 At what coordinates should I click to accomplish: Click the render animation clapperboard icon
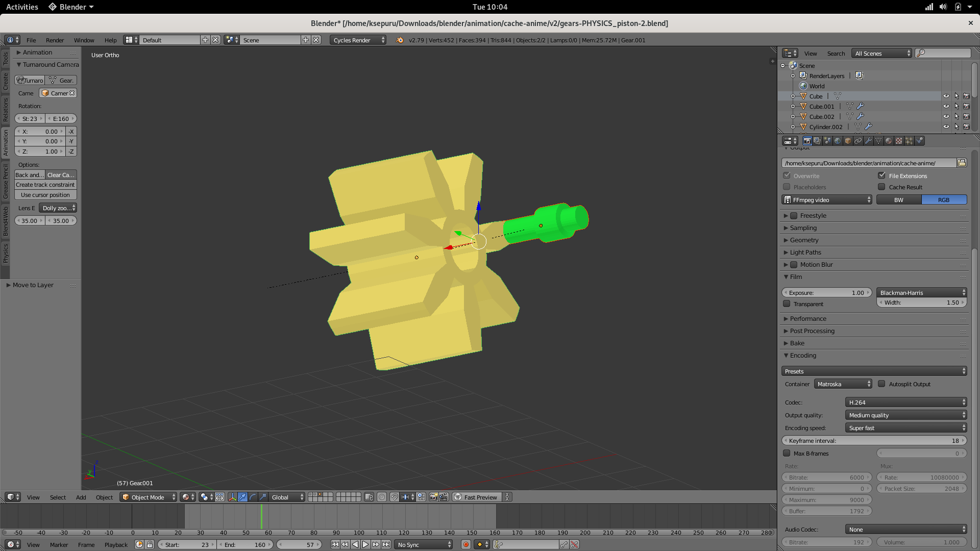pos(443,497)
